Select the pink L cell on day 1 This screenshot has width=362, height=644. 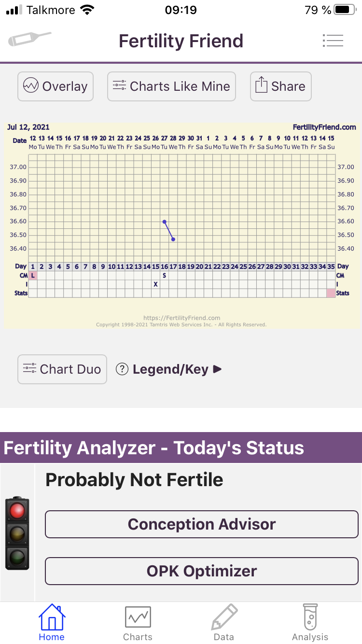(33, 275)
